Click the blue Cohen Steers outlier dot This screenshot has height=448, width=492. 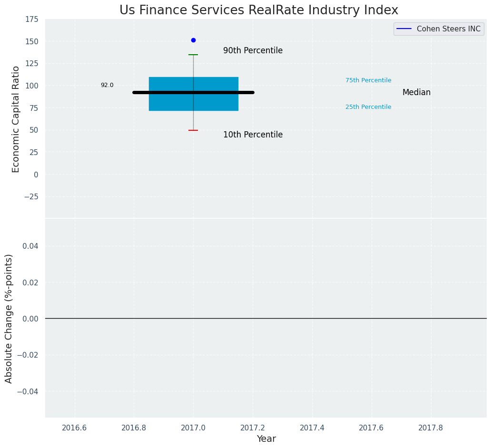(193, 40)
